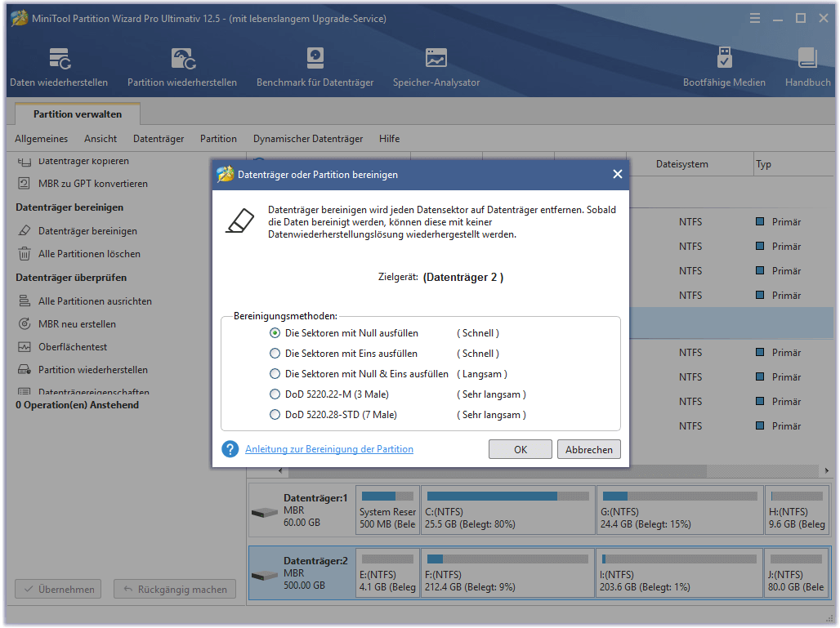Select the G:(NTFS) 24.4 GB partition block

click(680, 510)
